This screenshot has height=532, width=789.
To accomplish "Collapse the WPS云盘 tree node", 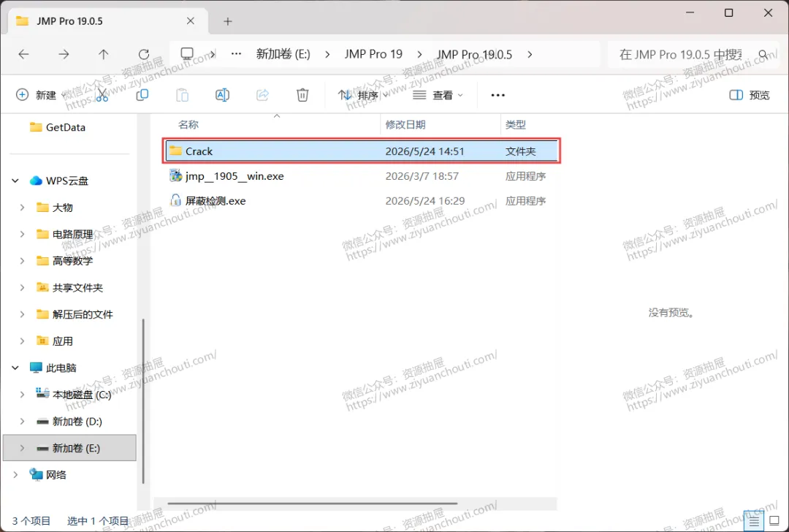I will [15, 180].
